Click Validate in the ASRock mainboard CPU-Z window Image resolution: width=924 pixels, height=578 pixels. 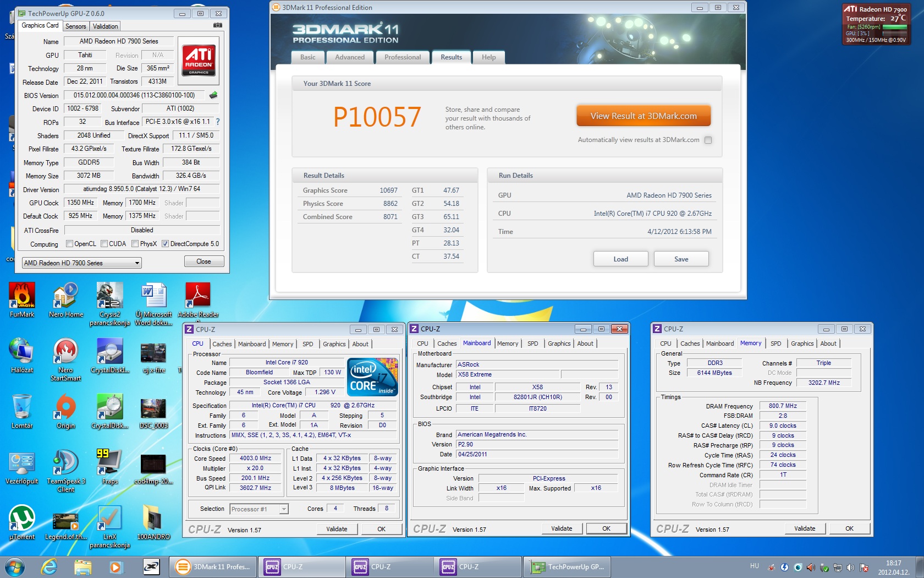(x=562, y=528)
